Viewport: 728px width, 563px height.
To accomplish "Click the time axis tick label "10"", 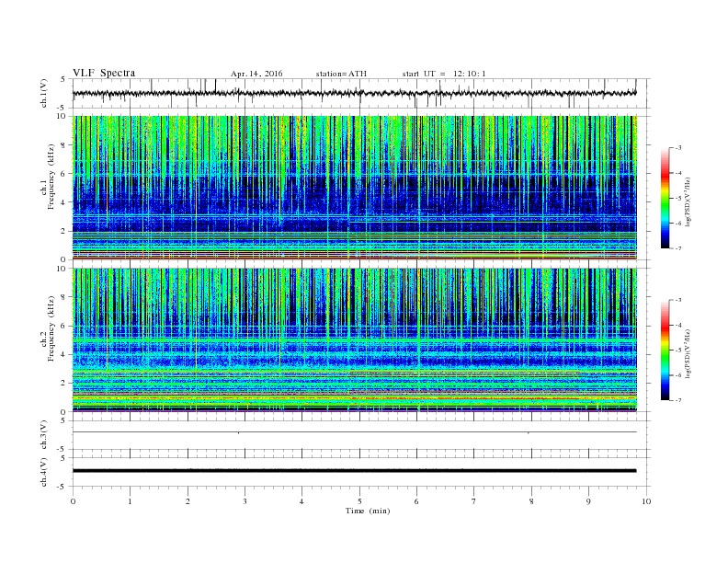I will 646,501.
